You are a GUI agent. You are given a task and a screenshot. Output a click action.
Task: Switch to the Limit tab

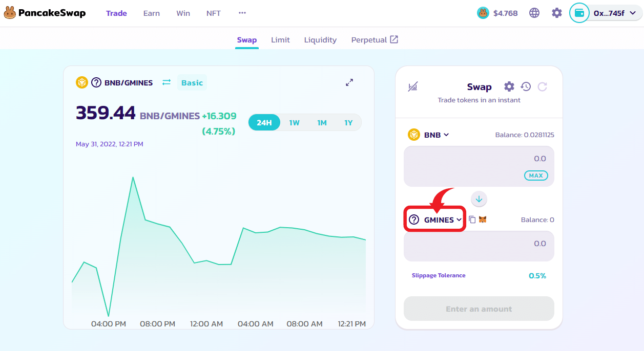[x=280, y=40]
